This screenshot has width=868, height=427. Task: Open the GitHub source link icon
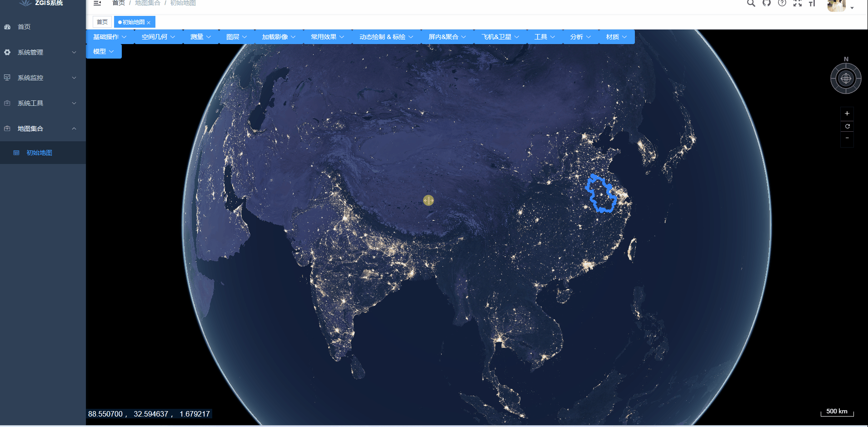point(767,3)
